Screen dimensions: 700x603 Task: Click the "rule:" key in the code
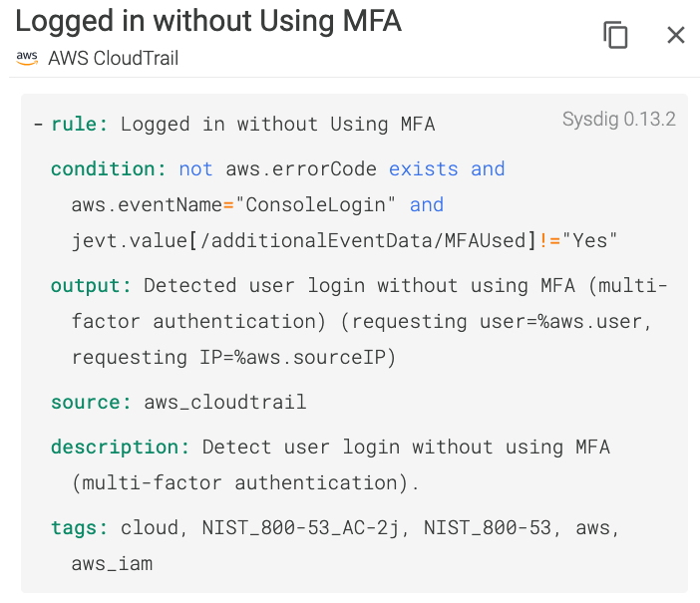[x=80, y=124]
